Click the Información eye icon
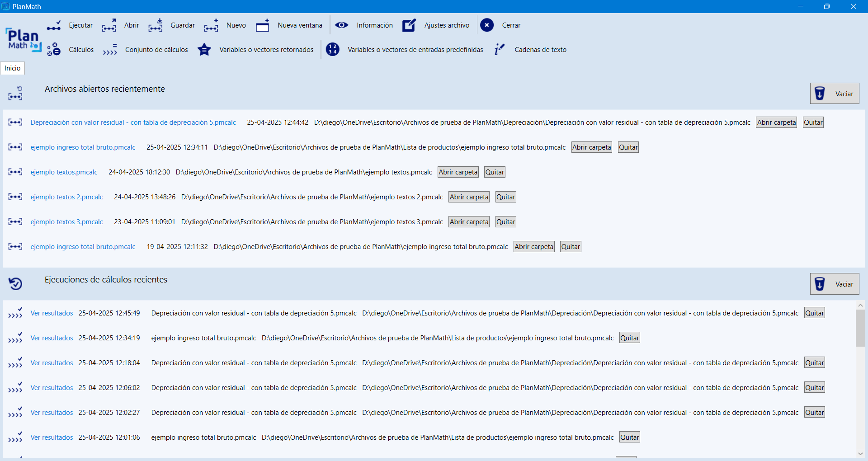The image size is (868, 461). pyautogui.click(x=341, y=25)
